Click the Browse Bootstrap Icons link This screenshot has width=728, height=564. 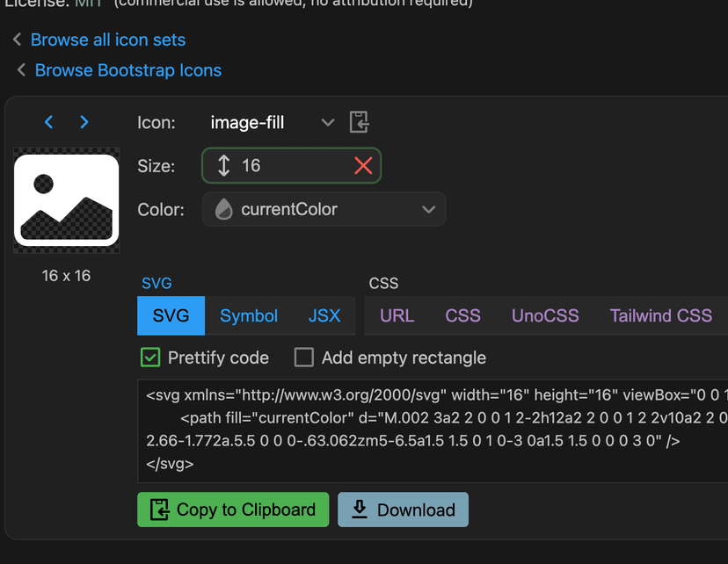click(127, 69)
